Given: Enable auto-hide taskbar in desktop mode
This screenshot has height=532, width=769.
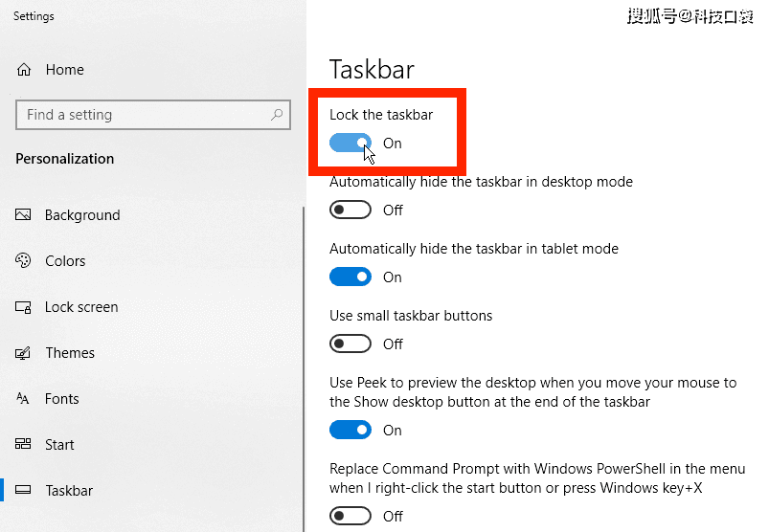Looking at the screenshot, I should pyautogui.click(x=351, y=211).
